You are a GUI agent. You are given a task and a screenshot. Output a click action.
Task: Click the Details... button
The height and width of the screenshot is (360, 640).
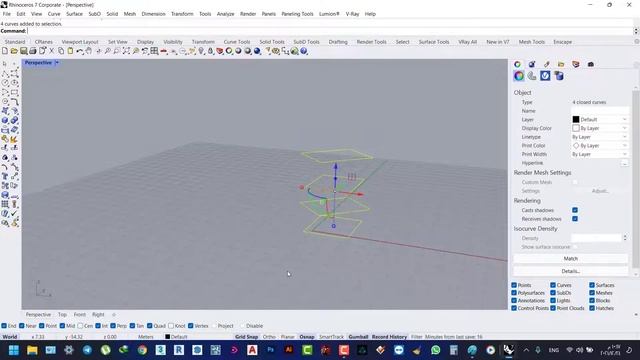(571, 271)
